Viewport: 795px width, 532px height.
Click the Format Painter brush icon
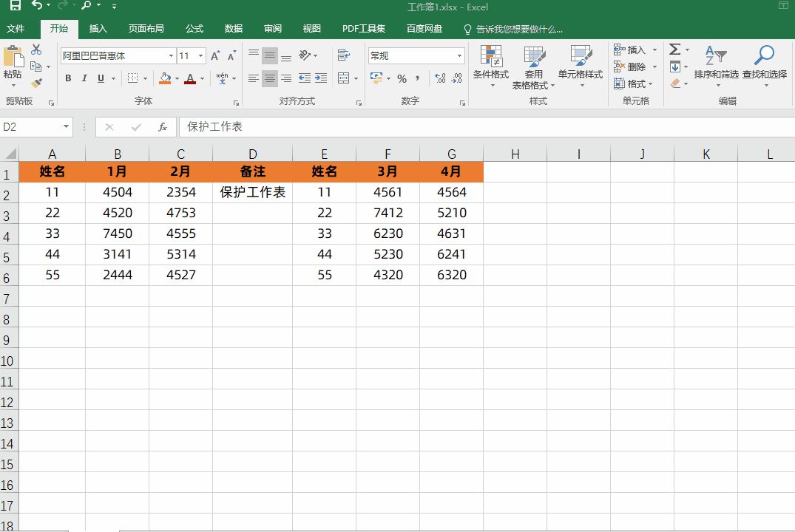pyautogui.click(x=36, y=83)
